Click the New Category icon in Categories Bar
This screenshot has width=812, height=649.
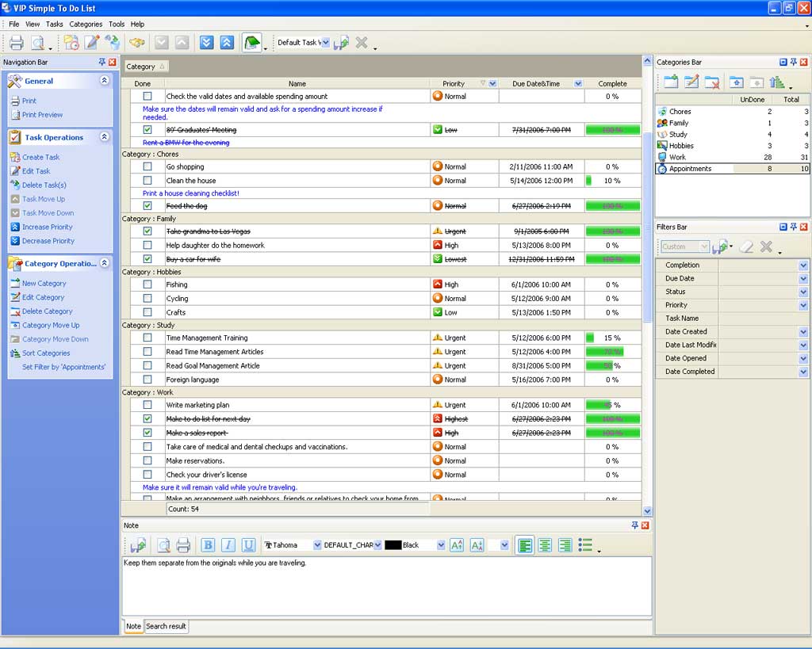(x=671, y=82)
